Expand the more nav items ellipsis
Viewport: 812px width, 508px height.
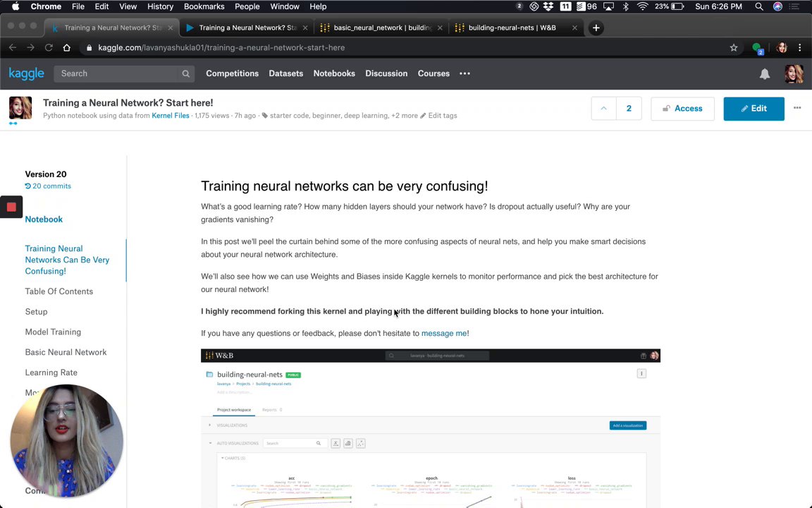pos(465,73)
